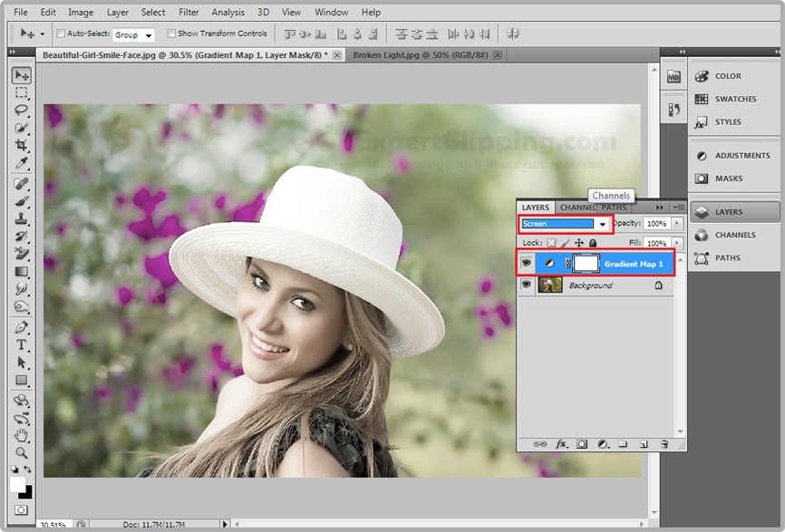
Task: Open the Screen blend mode dropdown
Action: (x=601, y=224)
